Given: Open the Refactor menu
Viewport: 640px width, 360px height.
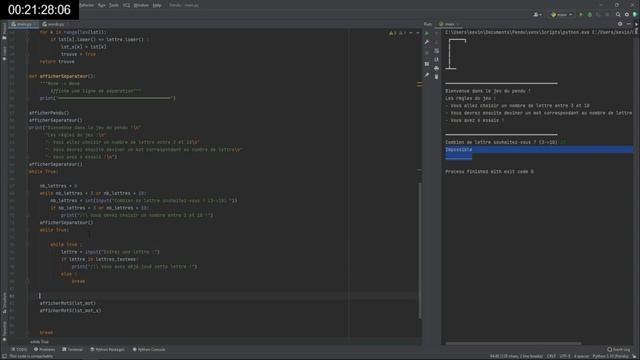Looking at the screenshot, I should [x=87, y=5].
